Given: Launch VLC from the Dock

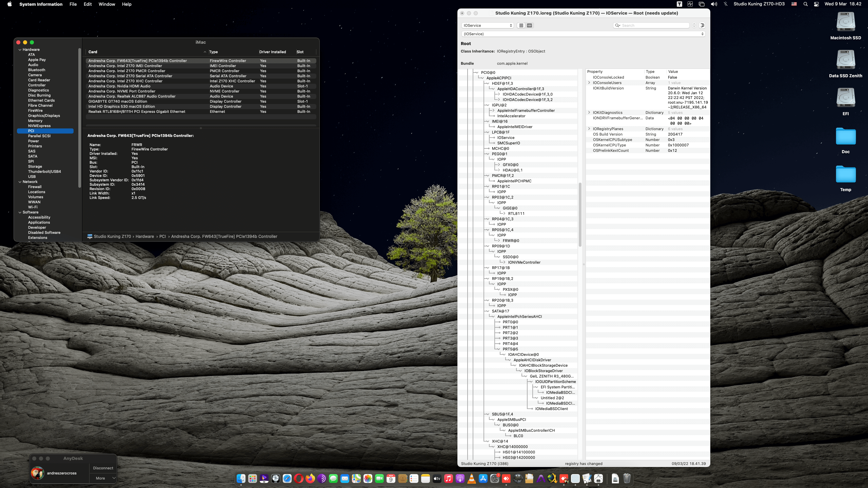Looking at the screenshot, I should click(x=471, y=479).
